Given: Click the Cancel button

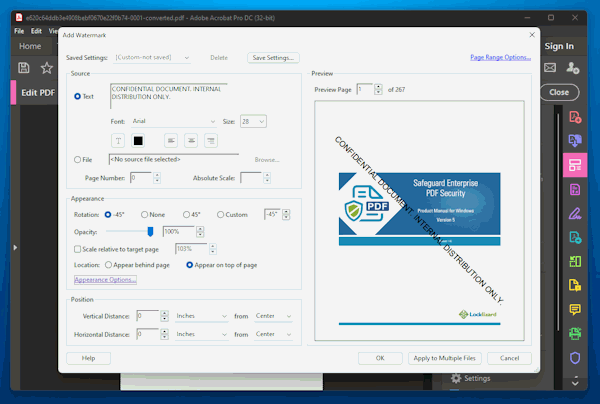Looking at the screenshot, I should (x=509, y=358).
